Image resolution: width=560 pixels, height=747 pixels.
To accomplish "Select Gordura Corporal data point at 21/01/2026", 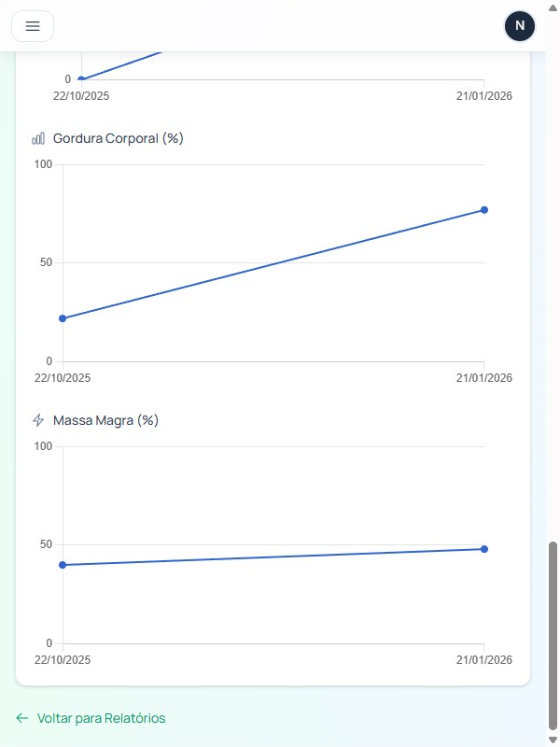I will point(484,210).
